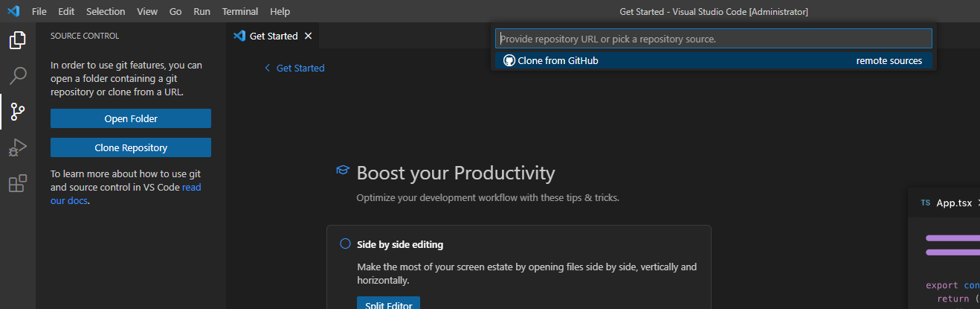Open the File menu

pos(39,12)
